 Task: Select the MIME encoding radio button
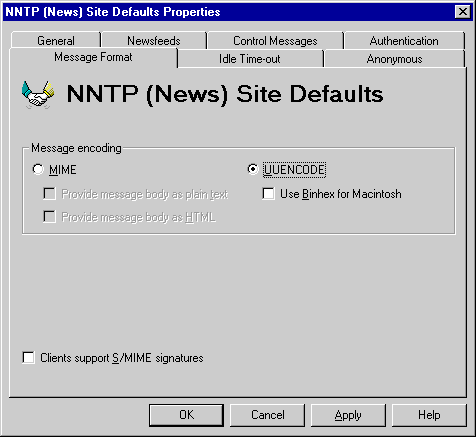tap(38, 169)
